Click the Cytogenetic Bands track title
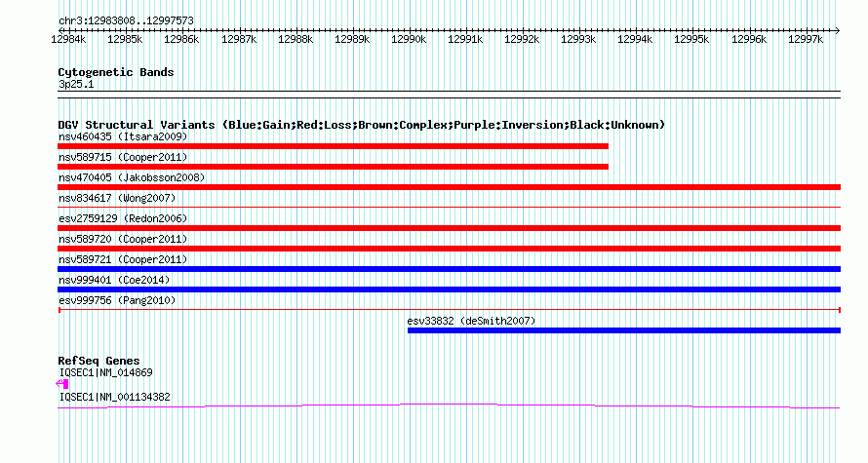868x463 pixels. [x=116, y=72]
